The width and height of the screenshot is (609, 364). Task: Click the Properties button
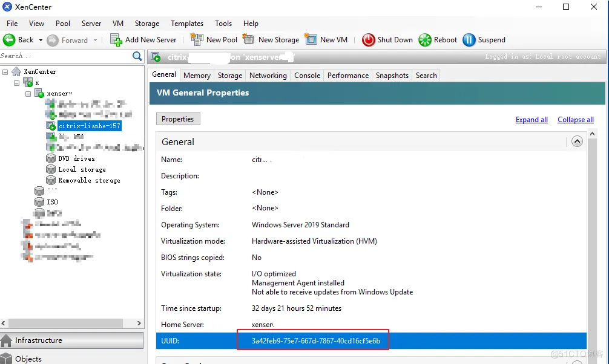click(178, 119)
